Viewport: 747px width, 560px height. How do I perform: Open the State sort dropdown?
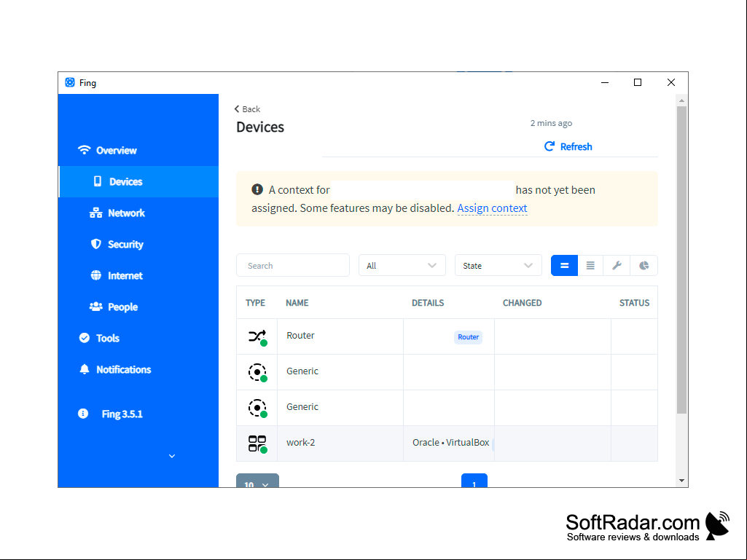click(x=498, y=265)
